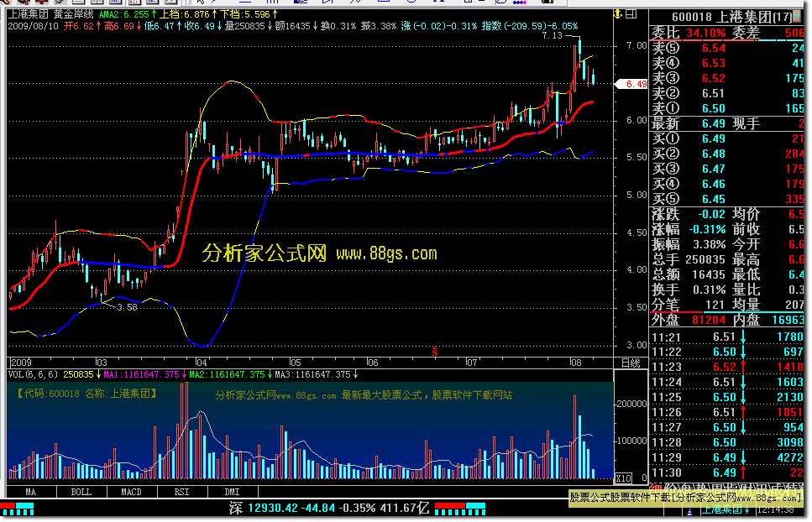
Task: Click the small person icon in the status bar
Action: pos(689,510)
